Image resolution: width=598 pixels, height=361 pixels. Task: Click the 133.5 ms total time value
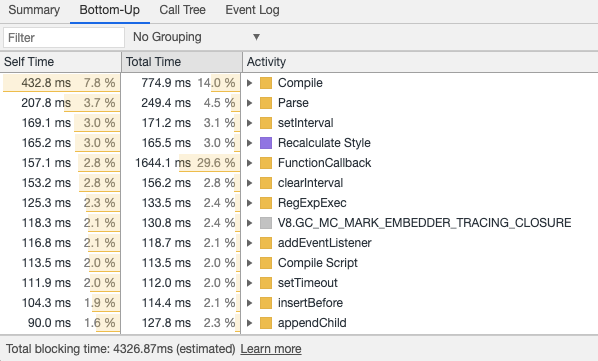166,203
